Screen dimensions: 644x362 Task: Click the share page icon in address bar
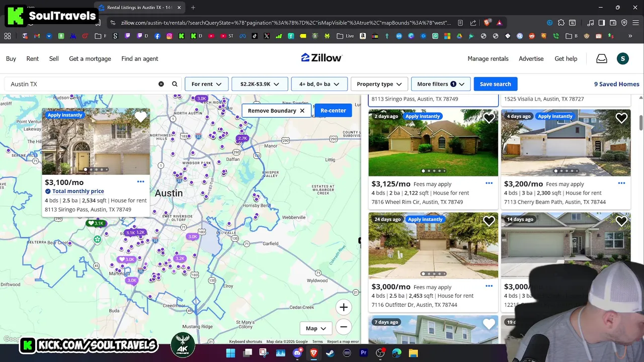point(473,23)
